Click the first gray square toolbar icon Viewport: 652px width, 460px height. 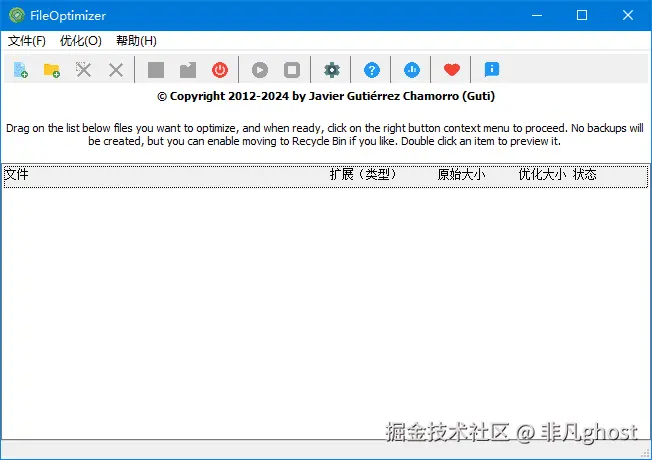point(156,70)
